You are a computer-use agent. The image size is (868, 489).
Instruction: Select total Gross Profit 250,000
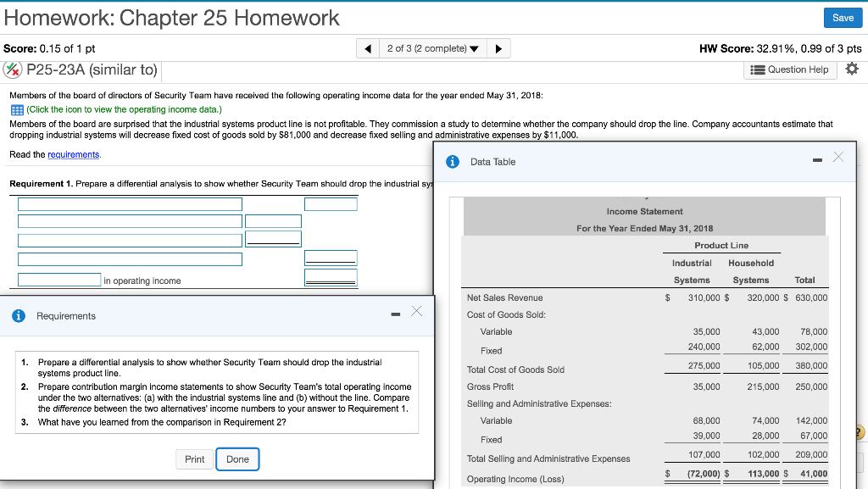click(811, 386)
